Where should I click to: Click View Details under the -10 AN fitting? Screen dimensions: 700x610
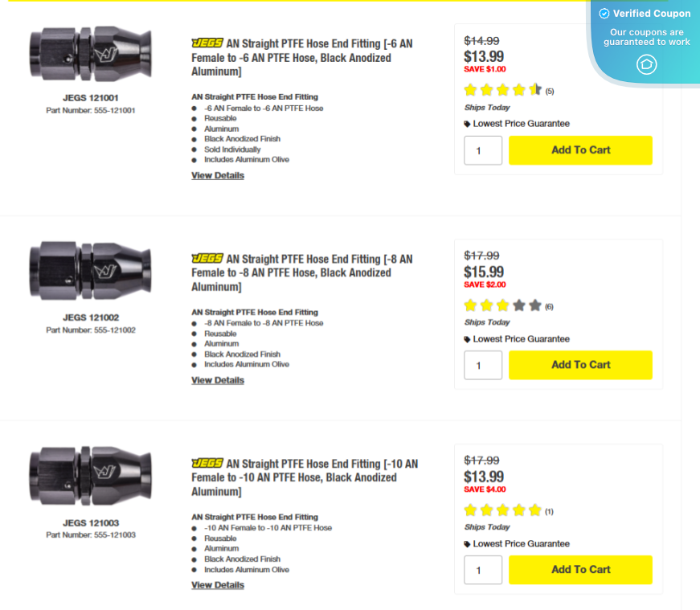(217, 584)
